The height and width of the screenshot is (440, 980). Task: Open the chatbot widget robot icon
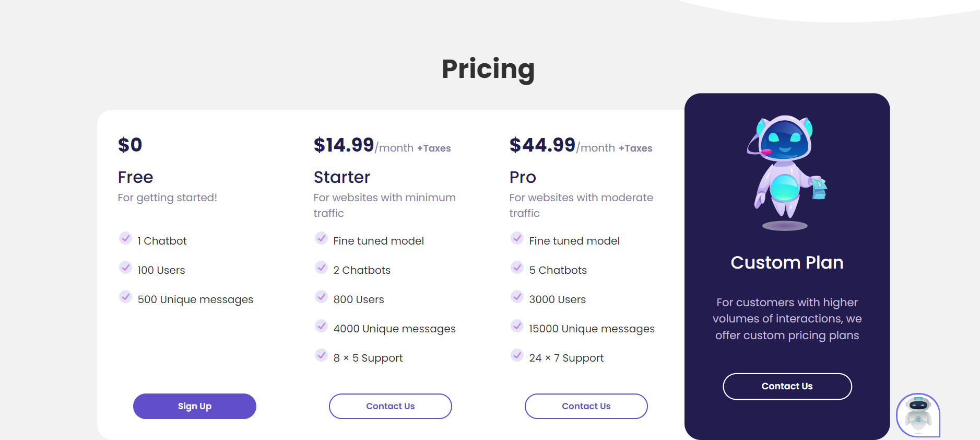918,415
